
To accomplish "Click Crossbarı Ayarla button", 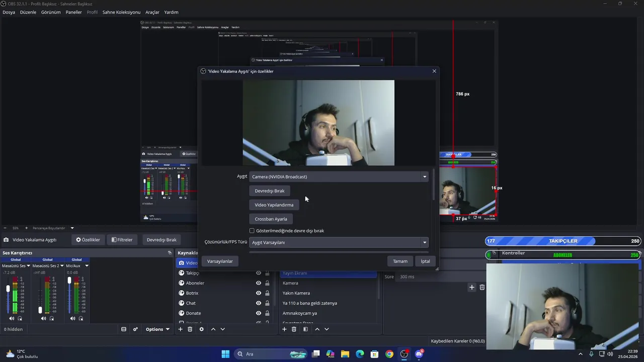I will (271, 219).
